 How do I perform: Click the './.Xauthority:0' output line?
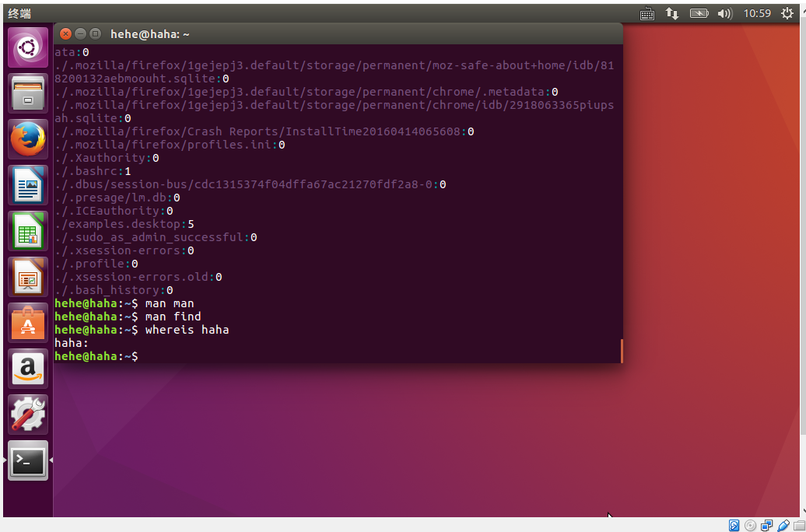coord(107,158)
